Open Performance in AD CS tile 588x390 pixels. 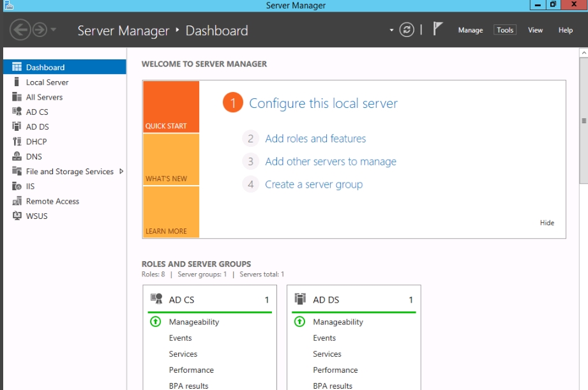point(192,370)
